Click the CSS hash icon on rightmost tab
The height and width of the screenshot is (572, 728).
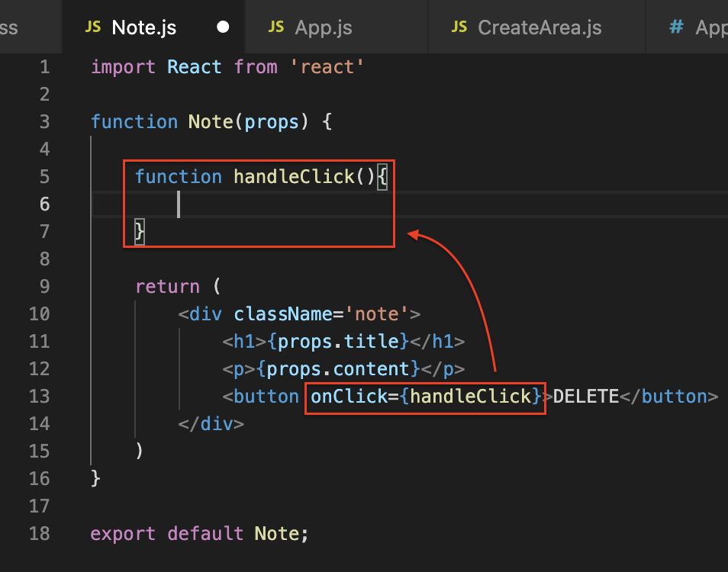click(x=676, y=27)
